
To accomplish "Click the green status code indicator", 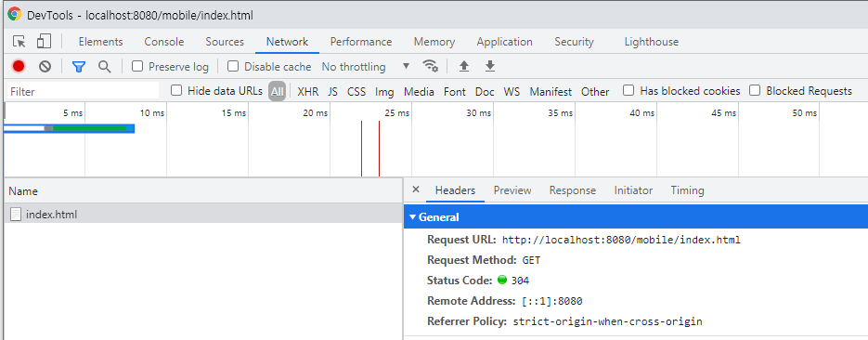I will click(502, 280).
